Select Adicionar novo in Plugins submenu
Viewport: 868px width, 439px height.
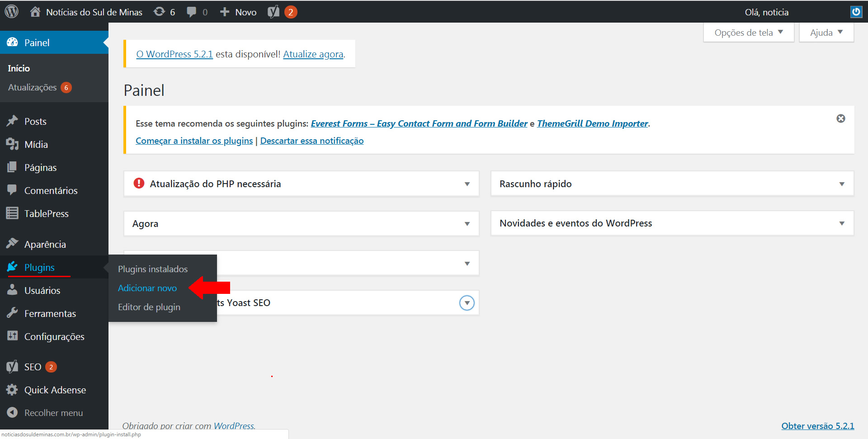(147, 288)
